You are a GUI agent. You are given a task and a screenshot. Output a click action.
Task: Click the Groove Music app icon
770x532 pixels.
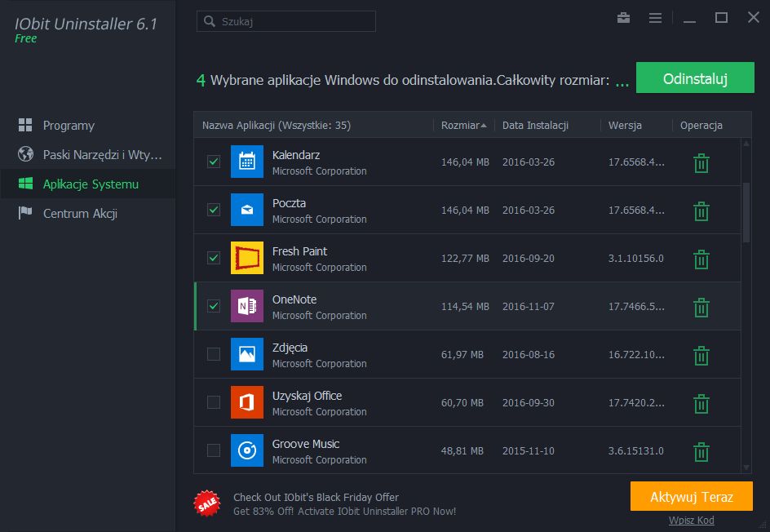click(247, 450)
